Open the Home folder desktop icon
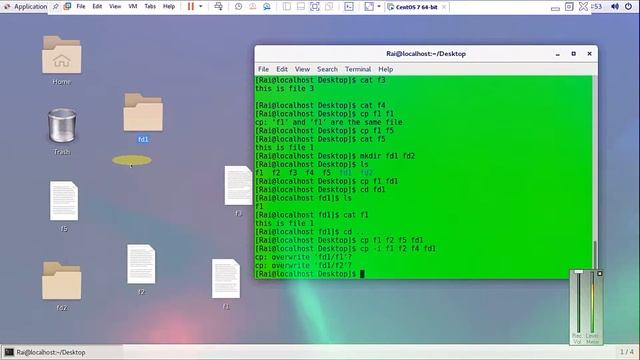The height and width of the screenshot is (360, 640). click(62, 60)
